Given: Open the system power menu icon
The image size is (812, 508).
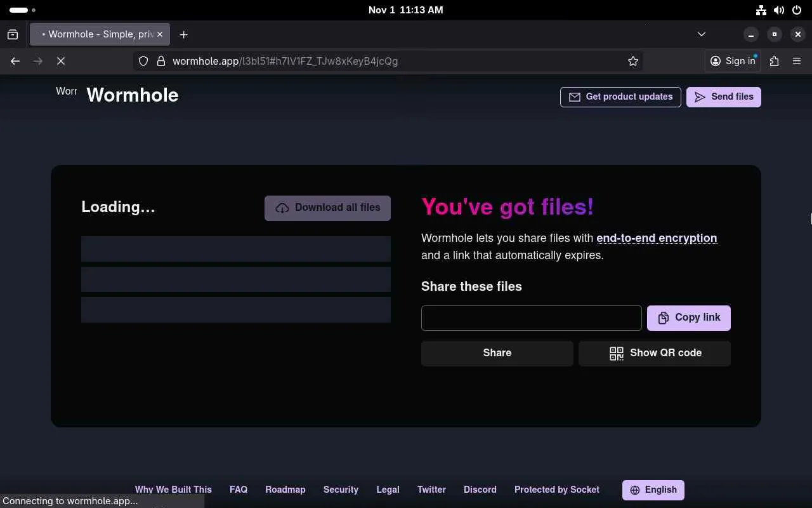Looking at the screenshot, I should click(x=797, y=10).
